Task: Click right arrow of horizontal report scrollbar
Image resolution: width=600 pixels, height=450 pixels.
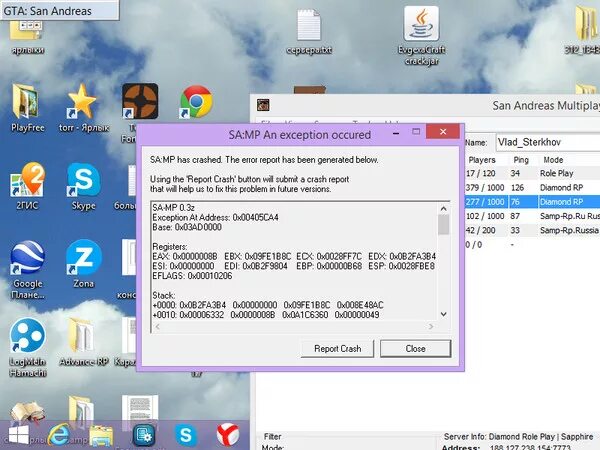Action: [431, 326]
